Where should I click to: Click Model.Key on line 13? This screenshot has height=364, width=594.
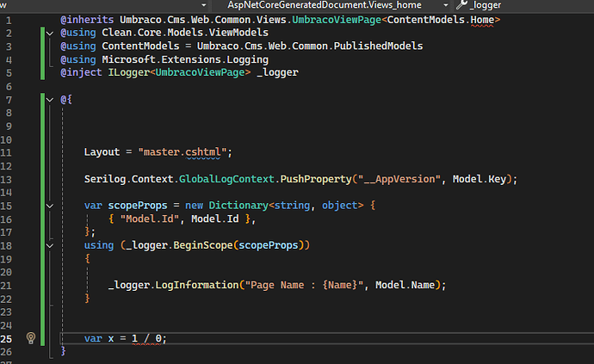pyautogui.click(x=480, y=179)
